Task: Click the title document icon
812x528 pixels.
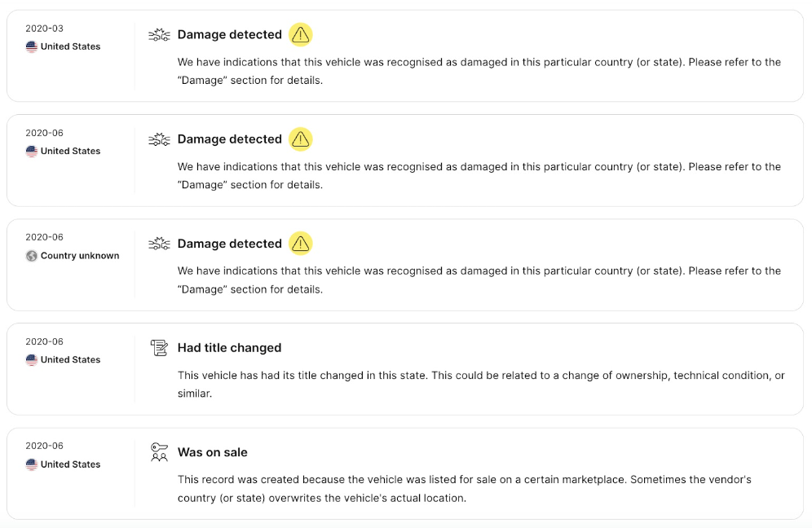Action: click(x=159, y=348)
